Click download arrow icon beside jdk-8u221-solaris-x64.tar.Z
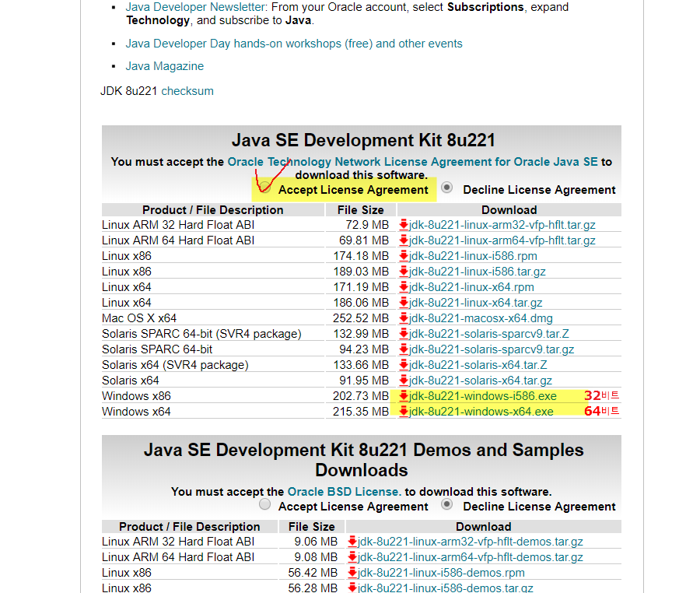Viewport: 700px width, 593px height. (x=404, y=365)
